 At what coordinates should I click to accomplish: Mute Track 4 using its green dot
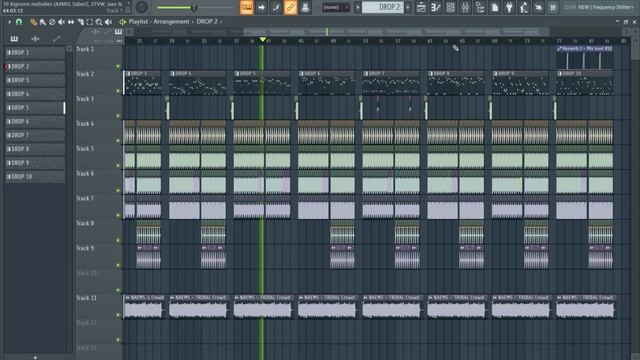pyautogui.click(x=118, y=141)
